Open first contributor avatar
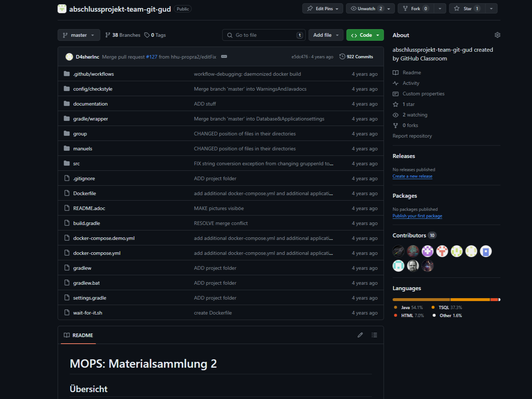This screenshot has width=532, height=399. 398,251
